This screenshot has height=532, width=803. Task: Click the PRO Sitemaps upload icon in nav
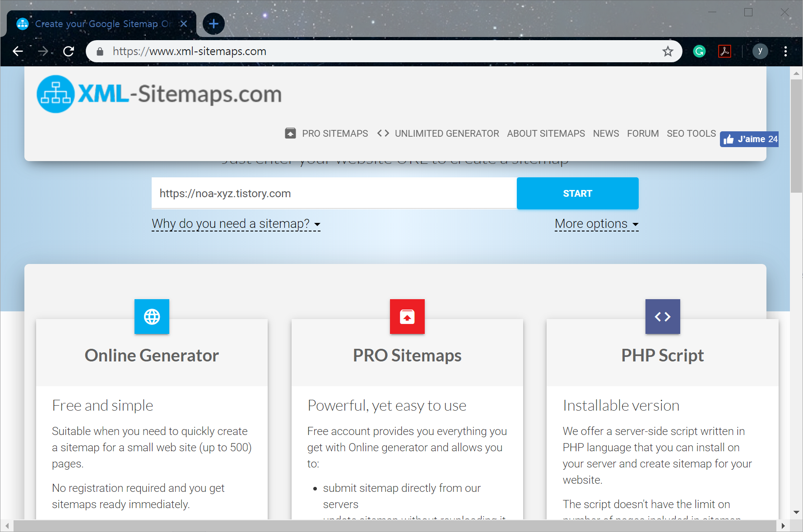(290, 134)
